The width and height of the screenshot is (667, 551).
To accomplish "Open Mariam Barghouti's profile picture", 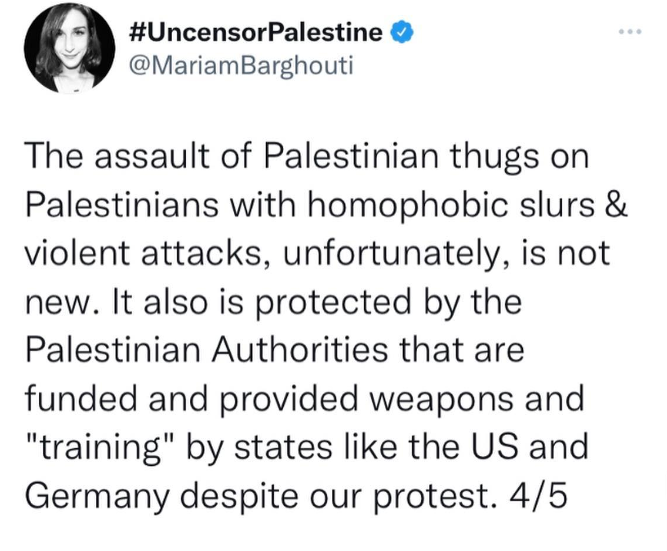I will [x=69, y=47].
